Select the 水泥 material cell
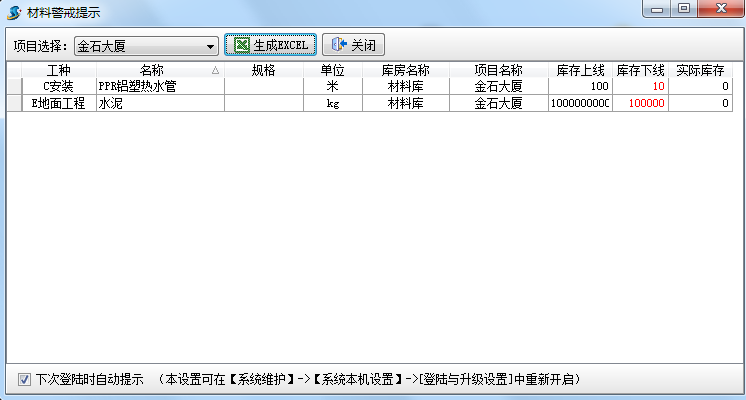 [x=159, y=103]
